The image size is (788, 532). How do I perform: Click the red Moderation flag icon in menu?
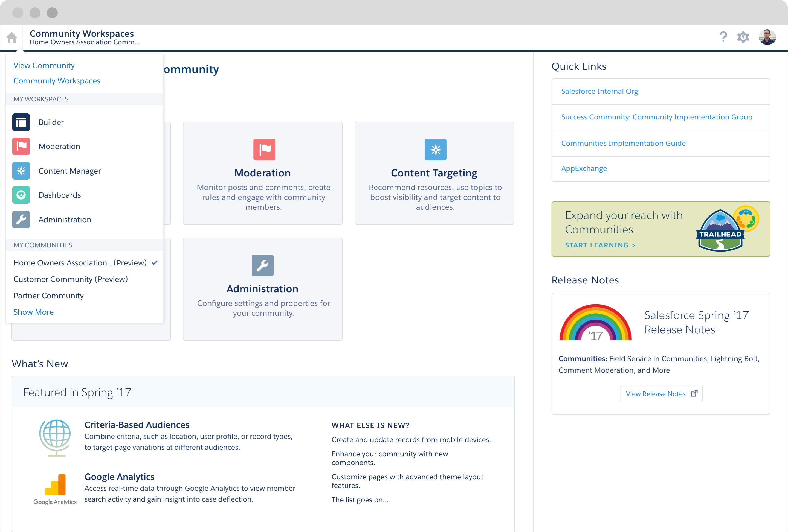tap(21, 146)
